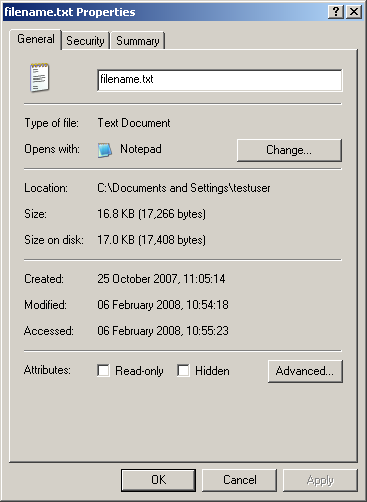Click the Cancel button
The width and height of the screenshot is (367, 502).
[x=240, y=480]
